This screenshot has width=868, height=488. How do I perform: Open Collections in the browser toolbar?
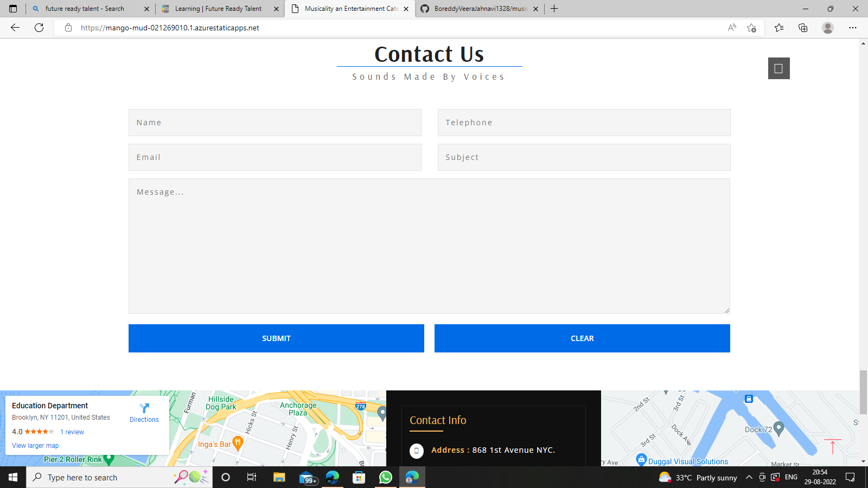[x=803, y=28]
